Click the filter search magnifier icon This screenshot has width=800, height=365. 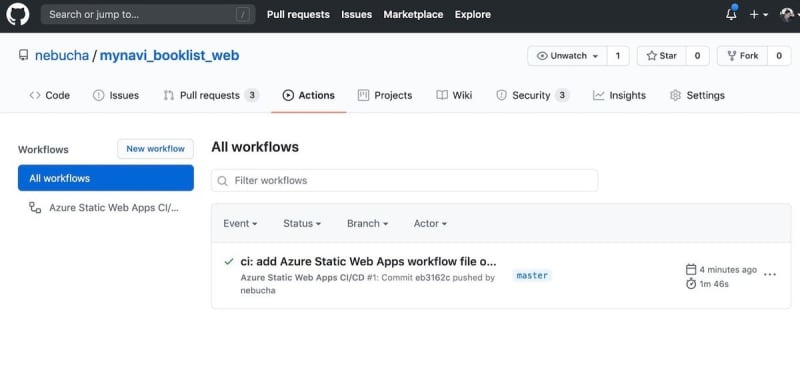(222, 181)
